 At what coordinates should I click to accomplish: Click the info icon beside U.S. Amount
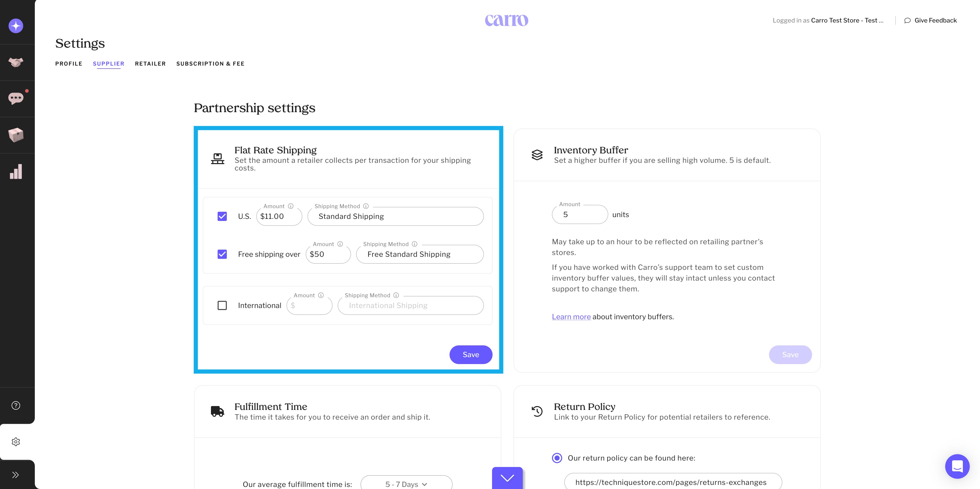[x=291, y=206]
